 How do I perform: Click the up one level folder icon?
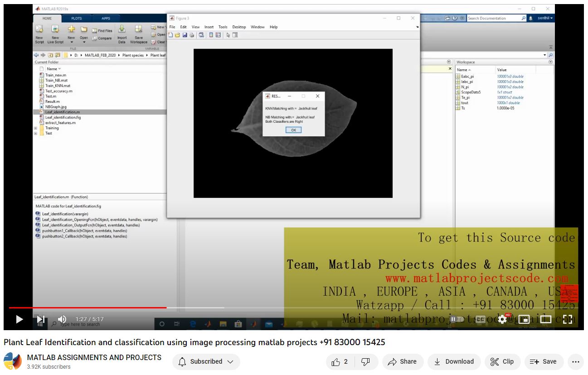point(50,55)
